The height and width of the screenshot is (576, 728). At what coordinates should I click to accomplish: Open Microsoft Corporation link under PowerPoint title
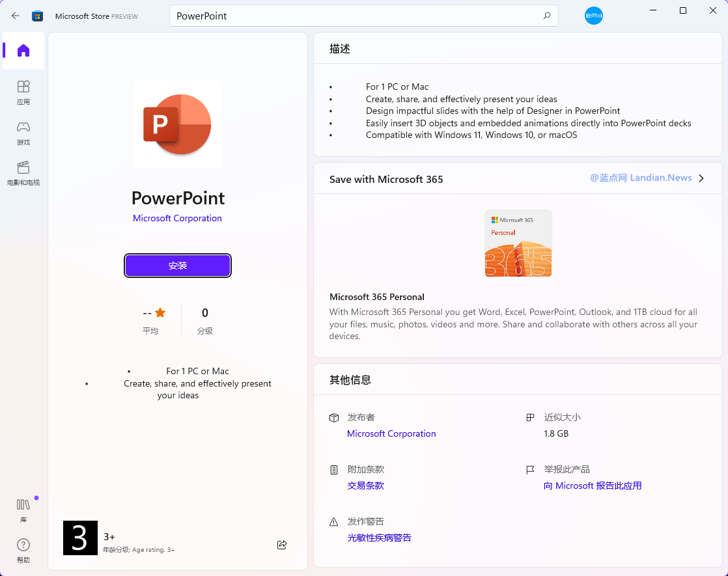coord(177,218)
